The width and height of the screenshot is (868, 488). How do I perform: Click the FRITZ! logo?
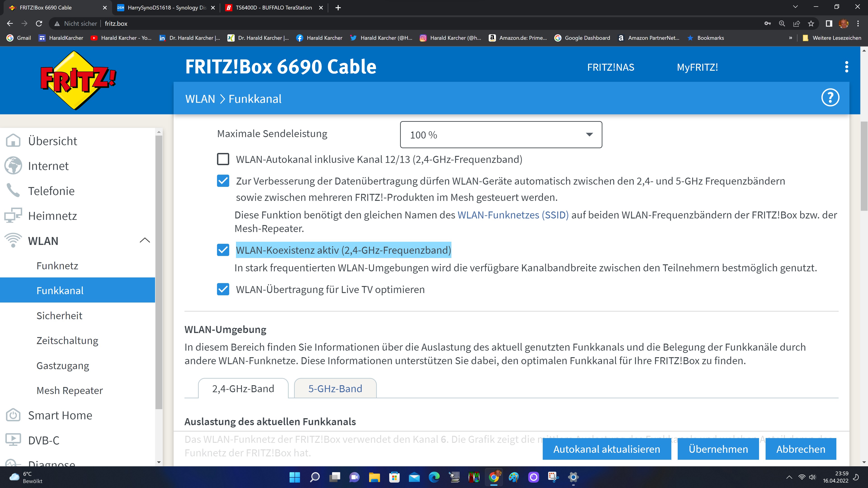[78, 80]
